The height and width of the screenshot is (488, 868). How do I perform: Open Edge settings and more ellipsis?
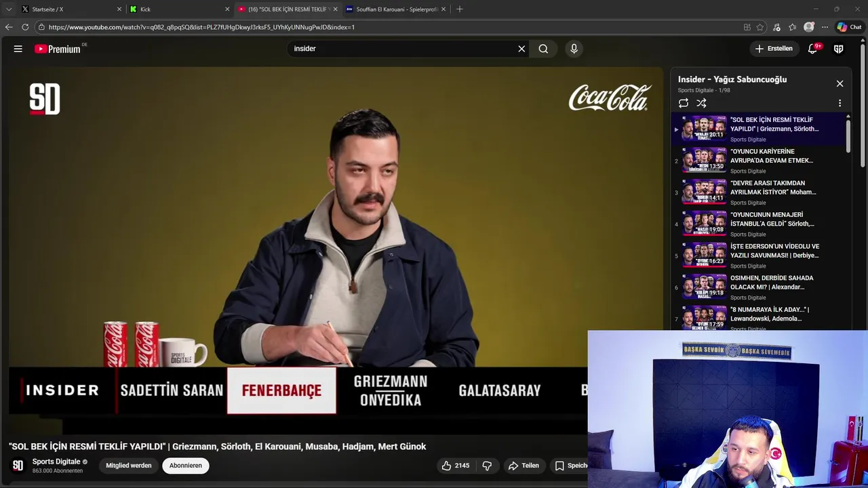pos(825,27)
